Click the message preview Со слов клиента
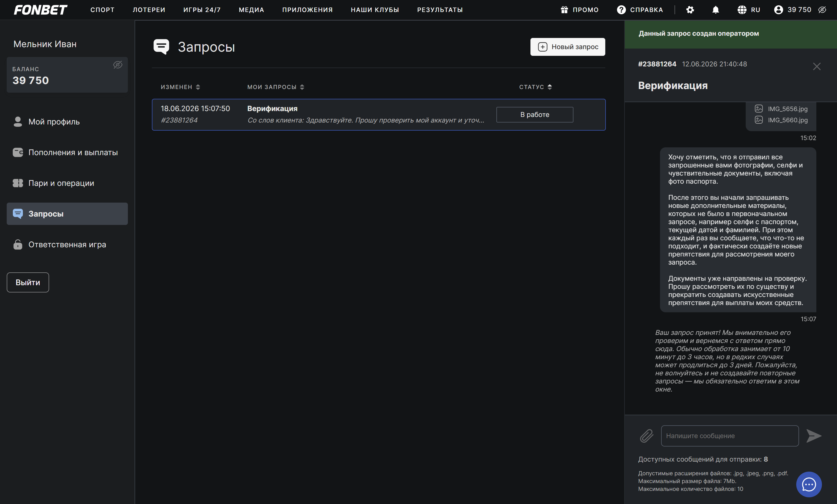 tap(366, 120)
